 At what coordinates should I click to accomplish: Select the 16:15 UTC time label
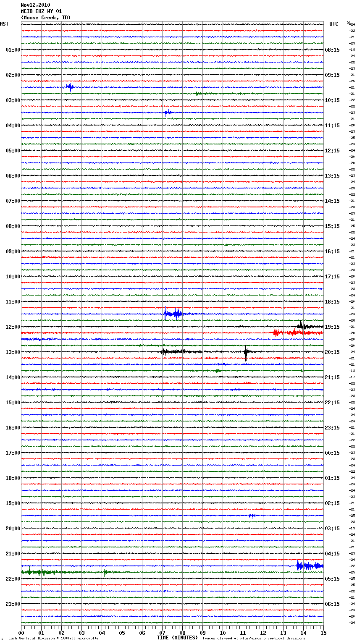[x=332, y=251]
